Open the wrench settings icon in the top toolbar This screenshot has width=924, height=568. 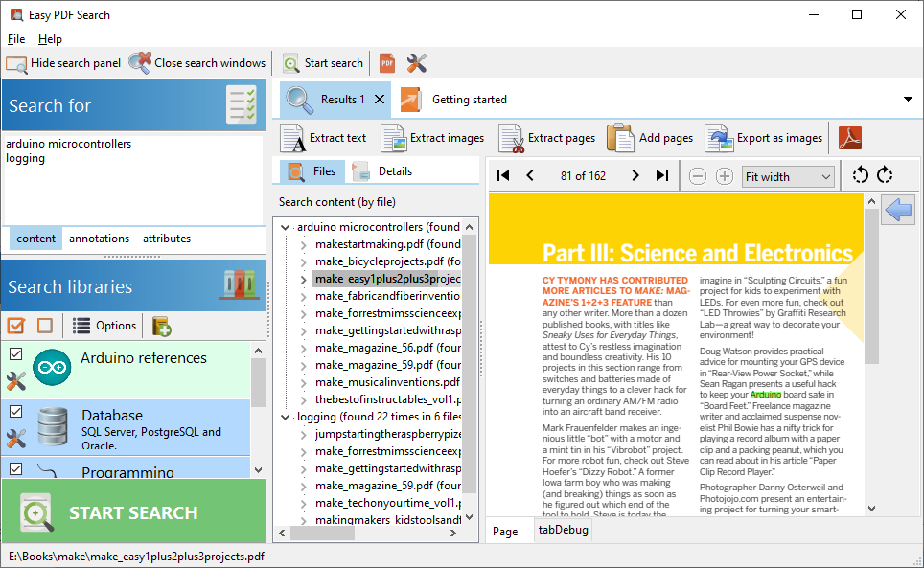pos(417,63)
